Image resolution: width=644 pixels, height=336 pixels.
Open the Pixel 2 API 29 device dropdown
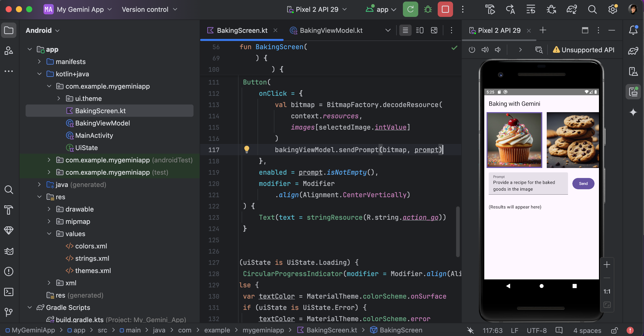317,9
